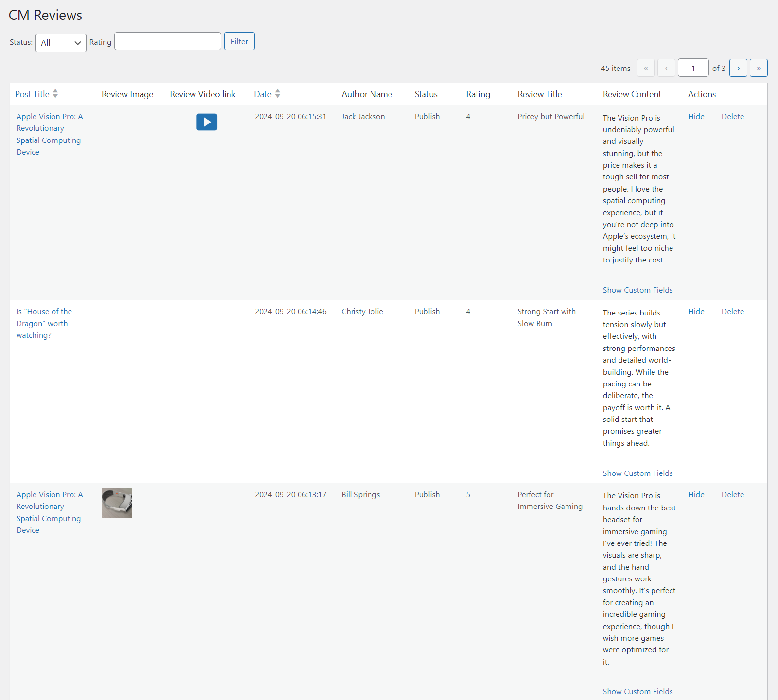This screenshot has width=778, height=700.
Task: Click review title Perfect for Immersive Gaming
Action: [x=550, y=501]
